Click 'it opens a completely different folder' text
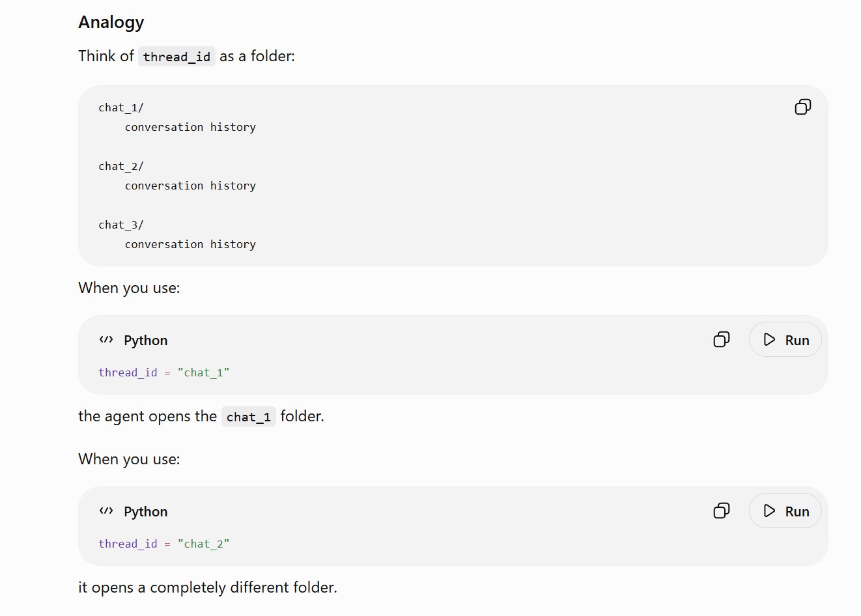Viewport: 861px width, 616px height. coord(208,587)
